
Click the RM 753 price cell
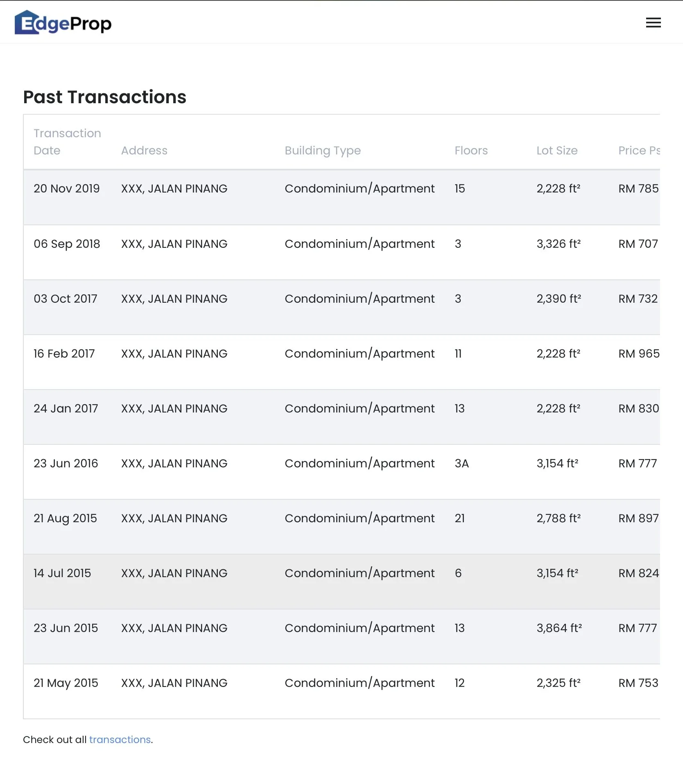coord(638,683)
